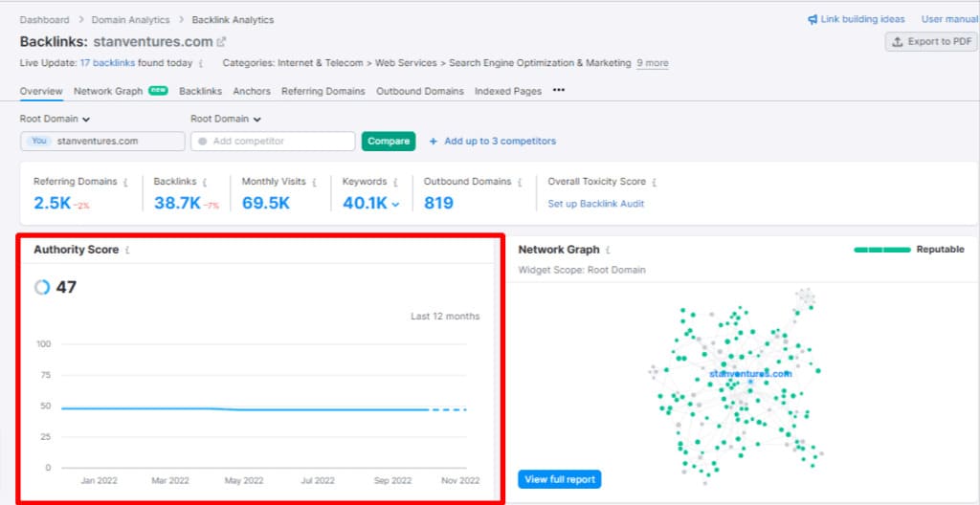Open the '17 backlinks' live update link

coord(107,63)
